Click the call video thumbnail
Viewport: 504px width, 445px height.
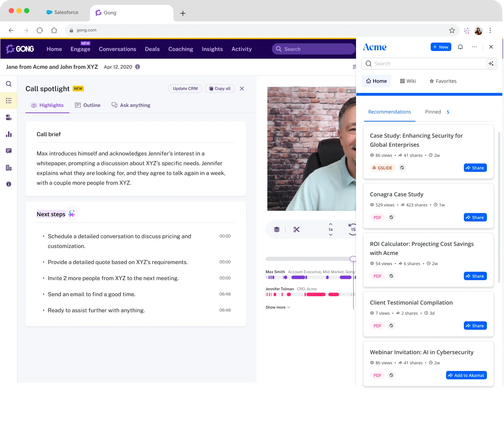pyautogui.click(x=312, y=149)
